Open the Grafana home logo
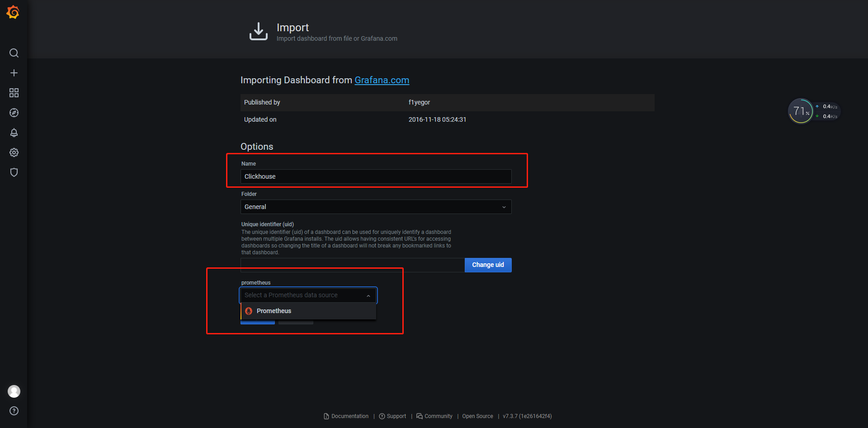Image resolution: width=868 pixels, height=428 pixels. pyautogui.click(x=13, y=12)
